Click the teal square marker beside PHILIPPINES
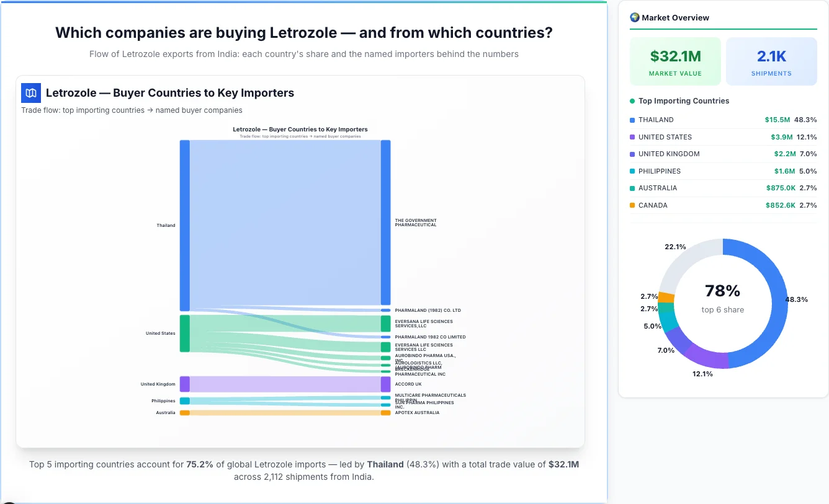The width and height of the screenshot is (829, 504). point(632,171)
